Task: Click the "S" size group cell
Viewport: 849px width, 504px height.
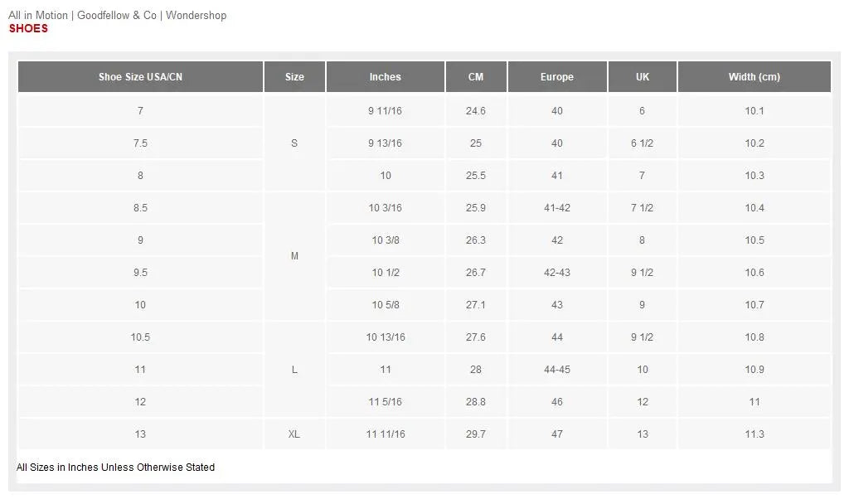Action: (294, 143)
